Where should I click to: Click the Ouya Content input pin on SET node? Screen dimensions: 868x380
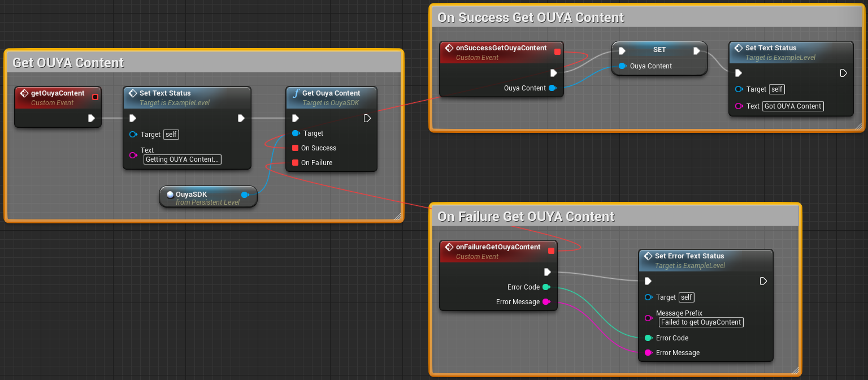[623, 66]
